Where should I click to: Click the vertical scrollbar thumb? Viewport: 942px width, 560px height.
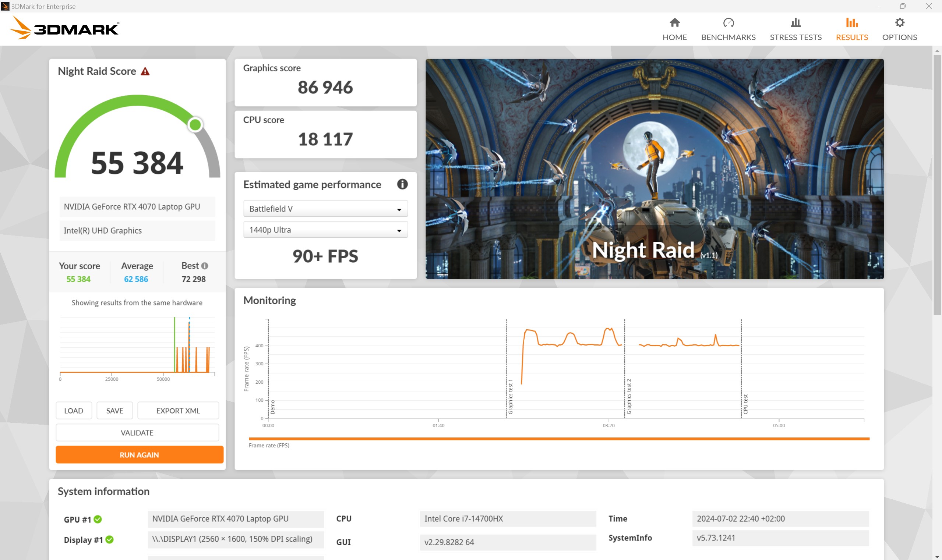tap(937, 185)
